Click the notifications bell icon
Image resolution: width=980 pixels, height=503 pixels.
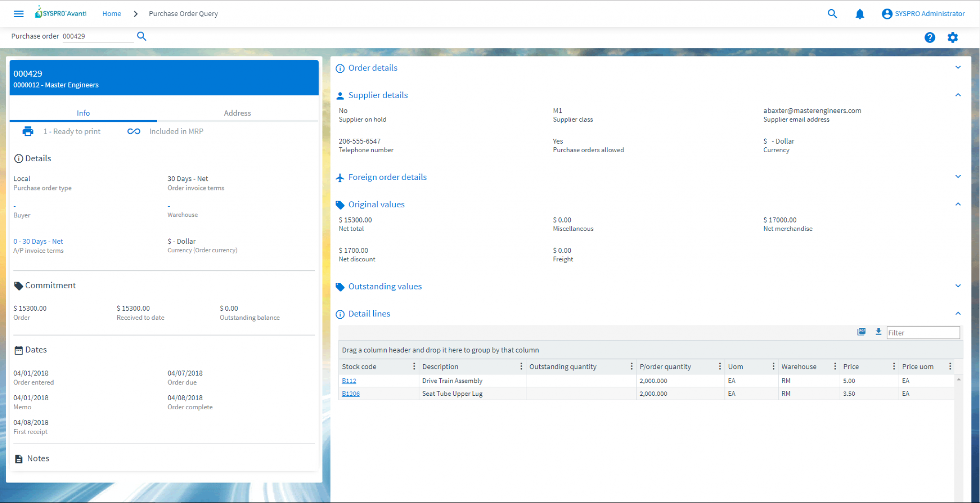point(860,13)
